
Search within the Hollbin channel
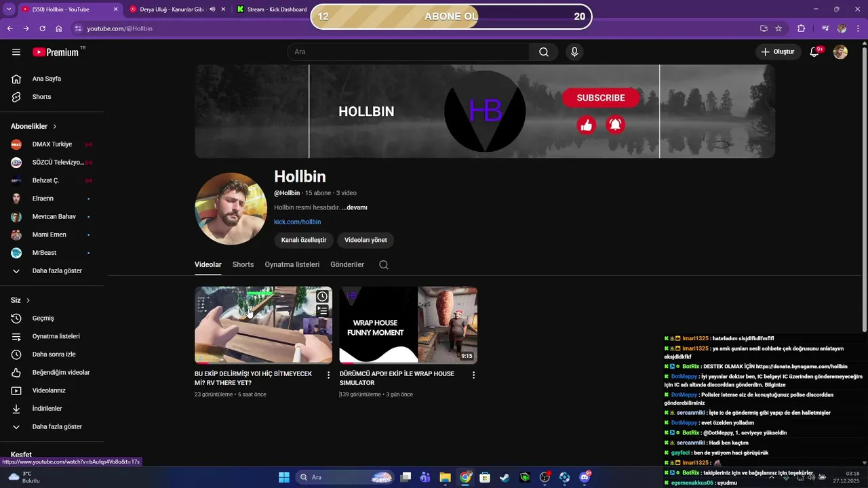click(x=384, y=265)
